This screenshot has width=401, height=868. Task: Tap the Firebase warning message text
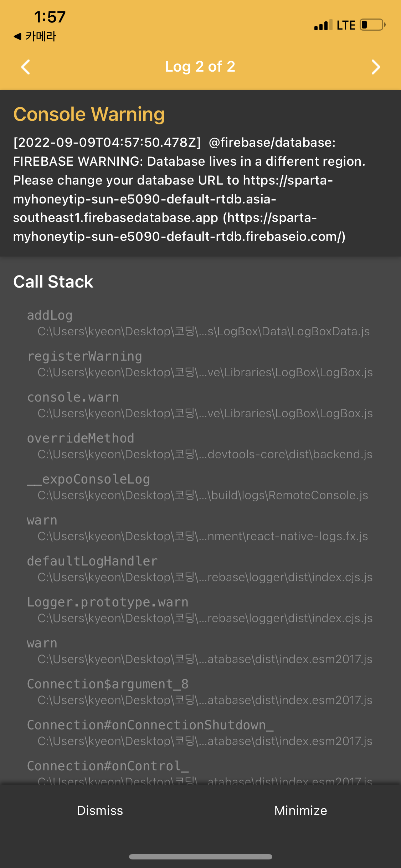pos(189,190)
